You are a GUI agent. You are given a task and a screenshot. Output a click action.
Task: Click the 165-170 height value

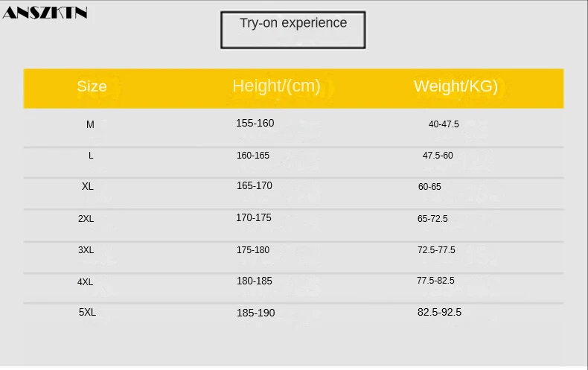[255, 185]
